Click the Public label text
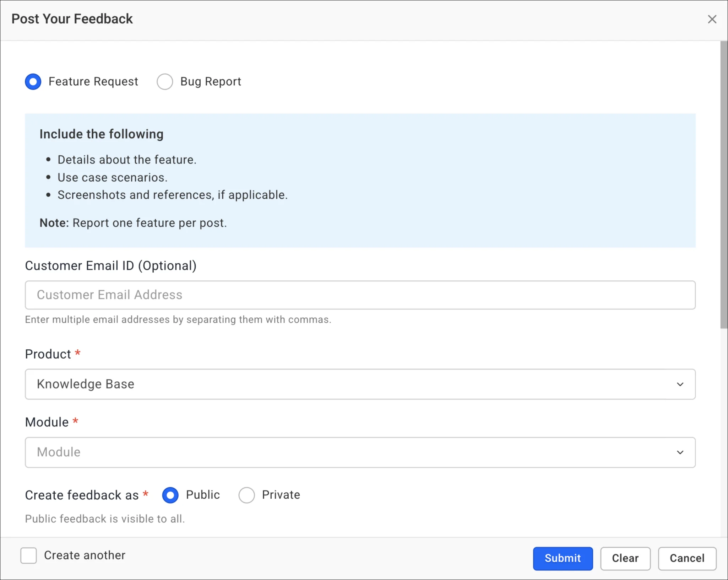The height and width of the screenshot is (580, 728). pyautogui.click(x=203, y=495)
